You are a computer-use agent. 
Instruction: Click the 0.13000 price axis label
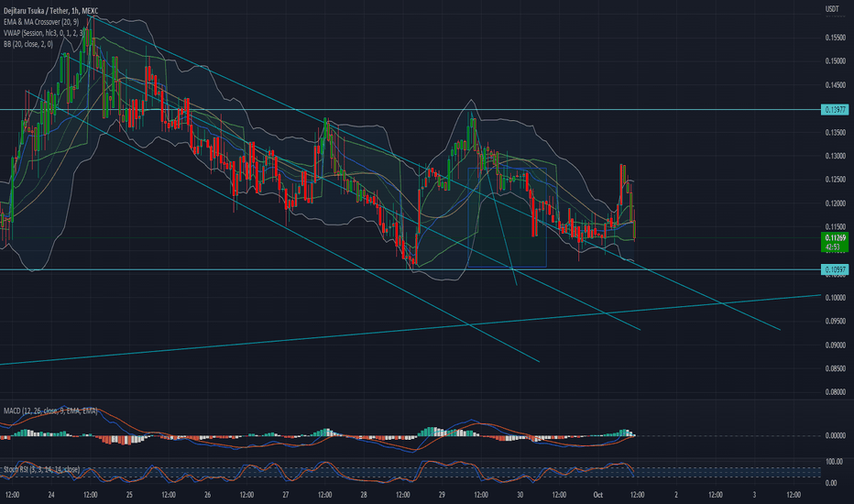[x=835, y=156]
